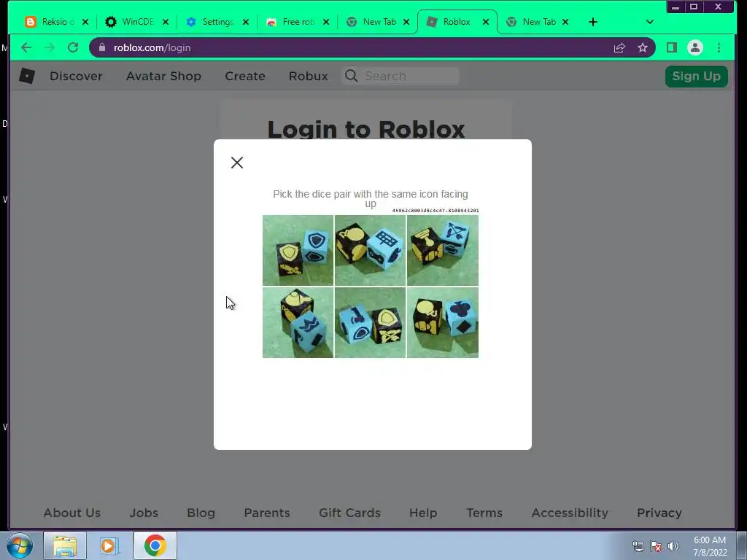Select the bottom-middle dice pair image
Screen dimensions: 747x560
370,322
